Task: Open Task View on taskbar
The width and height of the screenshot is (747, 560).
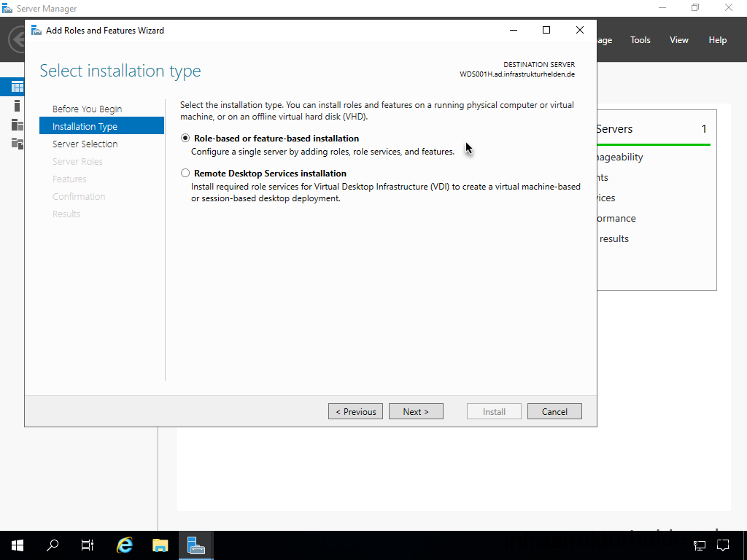Action: coord(88,545)
